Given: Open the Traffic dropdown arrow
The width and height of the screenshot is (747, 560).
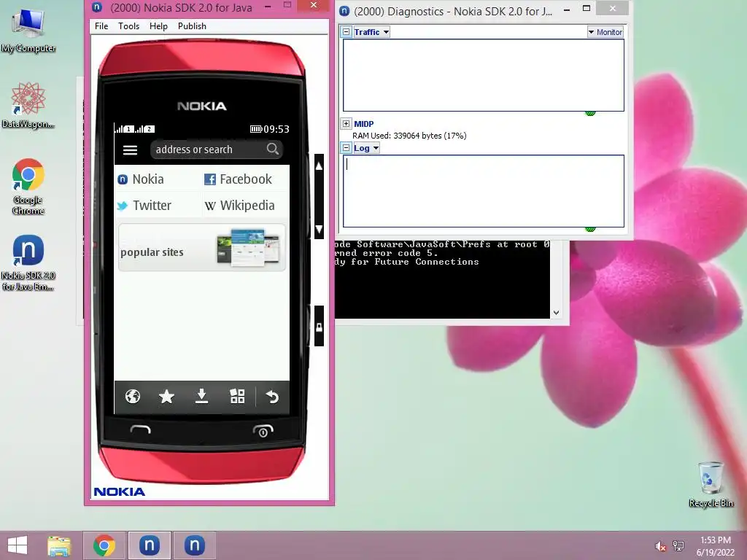Looking at the screenshot, I should (x=387, y=32).
